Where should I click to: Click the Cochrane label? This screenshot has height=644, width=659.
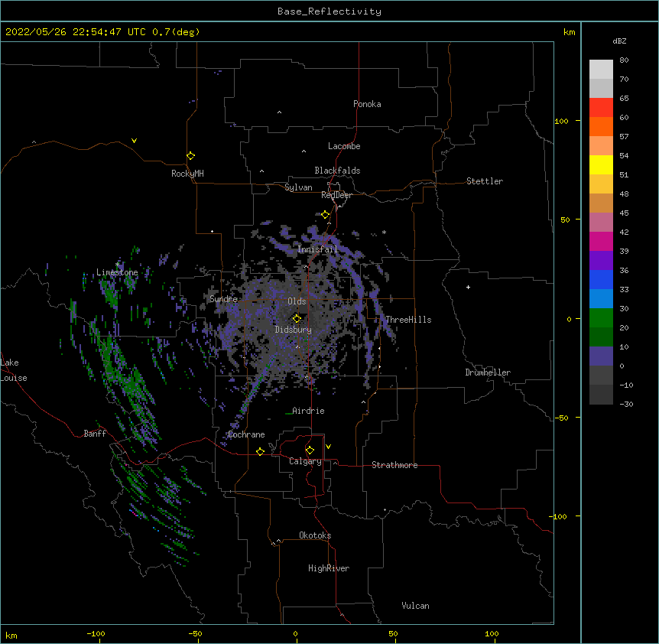[x=246, y=434]
